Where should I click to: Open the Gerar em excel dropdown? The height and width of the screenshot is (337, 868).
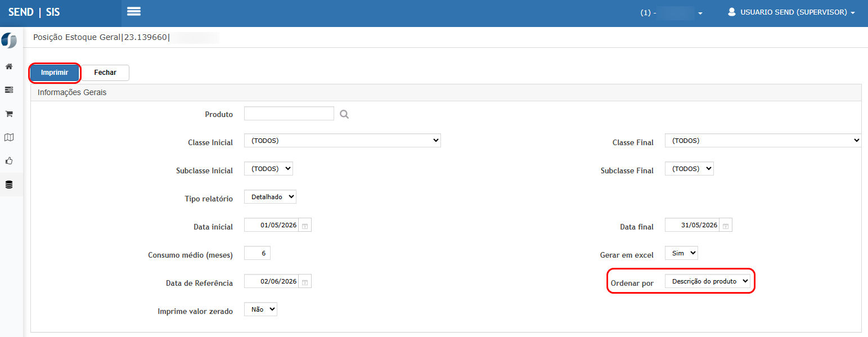coord(681,253)
